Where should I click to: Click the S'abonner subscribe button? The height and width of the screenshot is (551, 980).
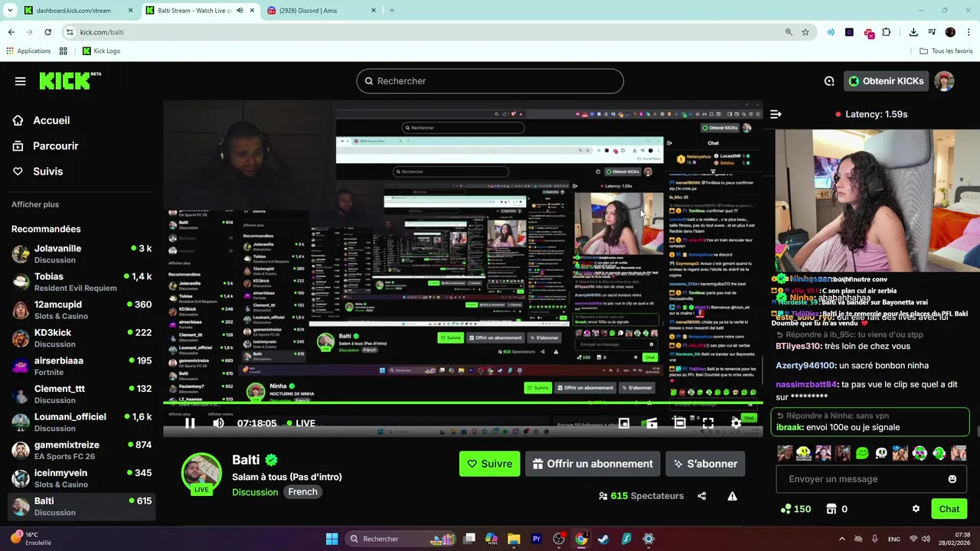[705, 464]
